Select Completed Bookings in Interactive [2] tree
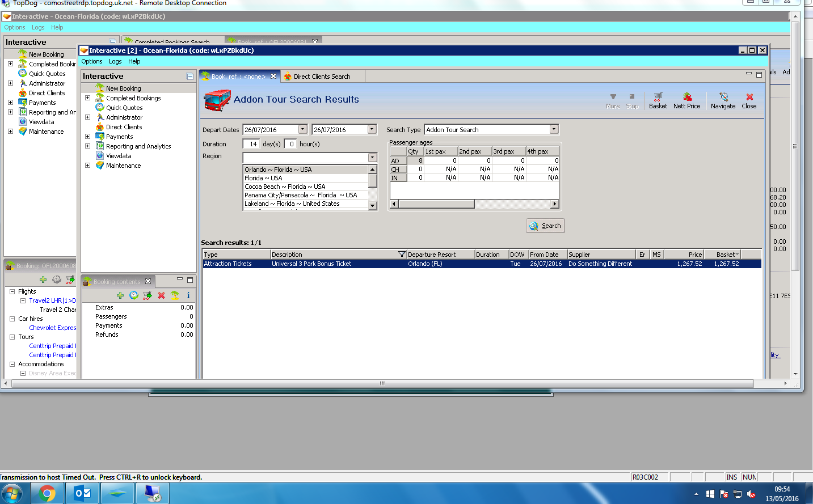This screenshot has height=504, width=813. point(133,98)
